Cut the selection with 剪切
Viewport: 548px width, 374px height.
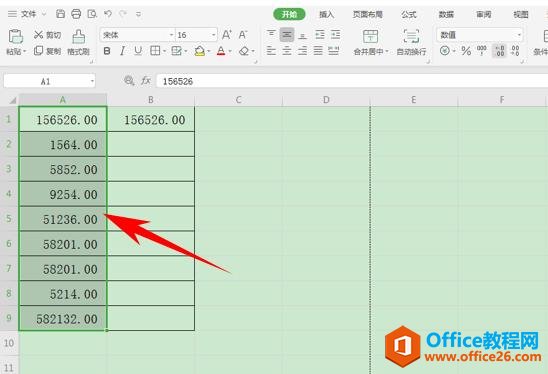pos(48,35)
